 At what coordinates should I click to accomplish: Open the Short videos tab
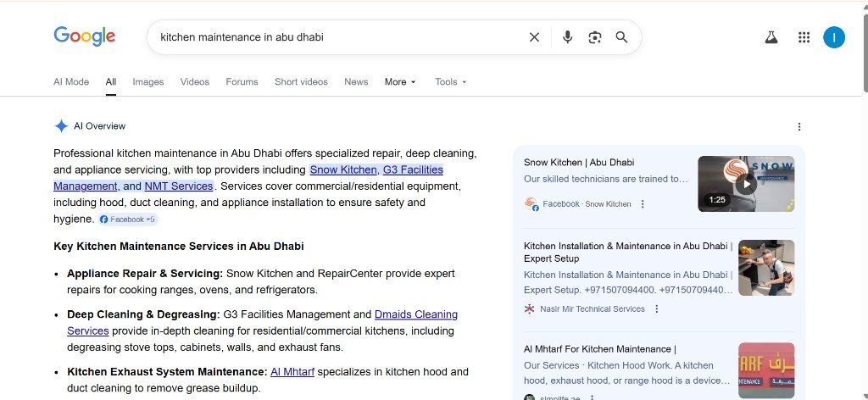[301, 82]
